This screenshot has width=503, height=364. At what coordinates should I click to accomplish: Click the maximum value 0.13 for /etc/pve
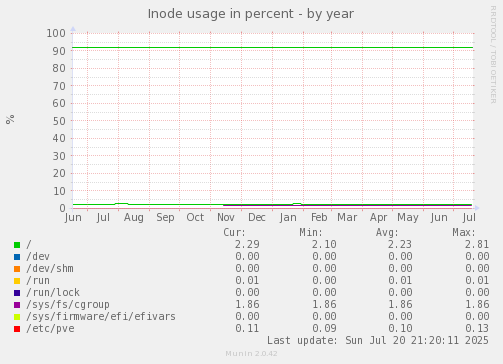point(477,328)
